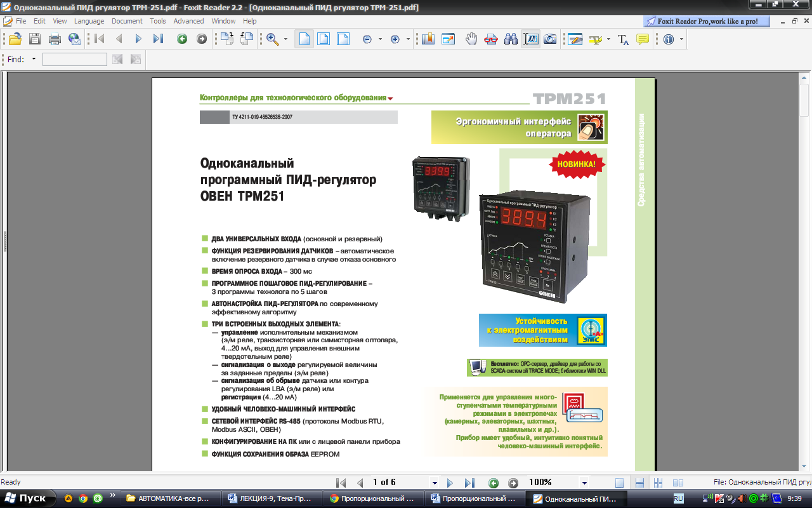Open 100% zoom level dropdown in status bar

[x=584, y=483]
